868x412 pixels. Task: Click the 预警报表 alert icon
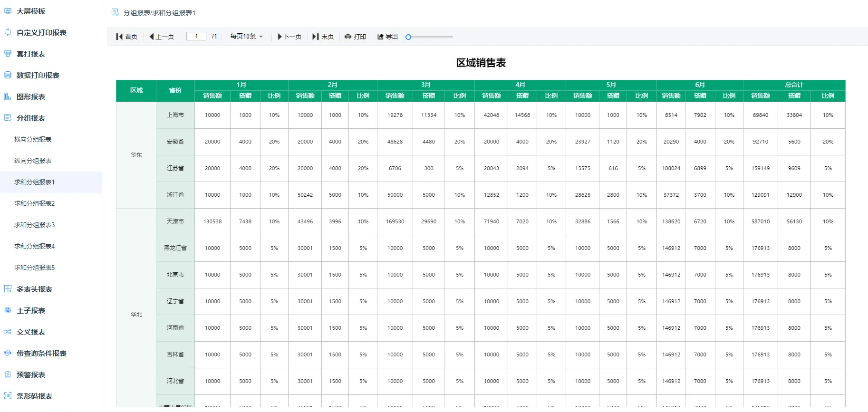click(8, 374)
